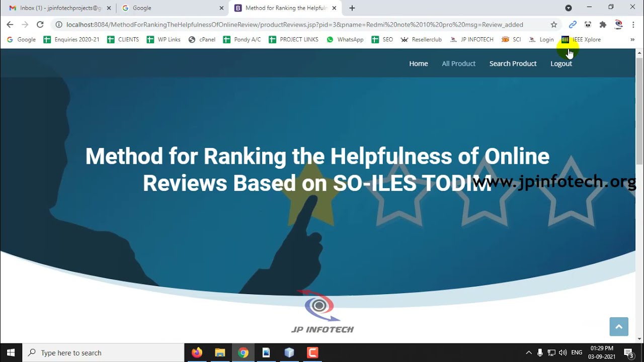Screen dimensions: 644x362
Task: Open the notification center icon
Action: [x=629, y=353]
